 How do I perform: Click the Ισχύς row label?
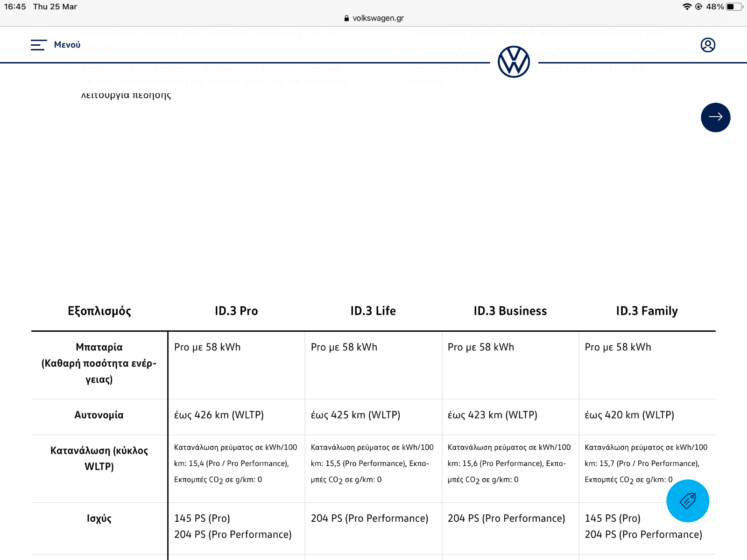[99, 518]
